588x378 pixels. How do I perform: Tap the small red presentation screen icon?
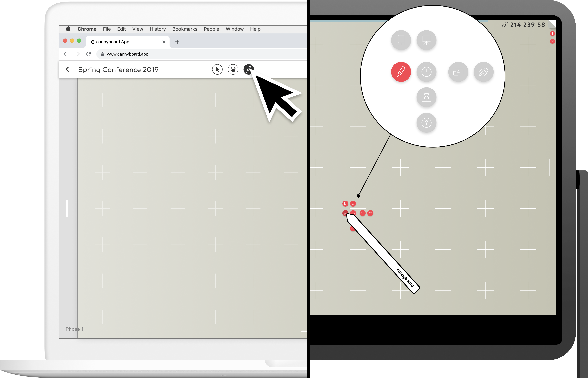[x=353, y=203]
